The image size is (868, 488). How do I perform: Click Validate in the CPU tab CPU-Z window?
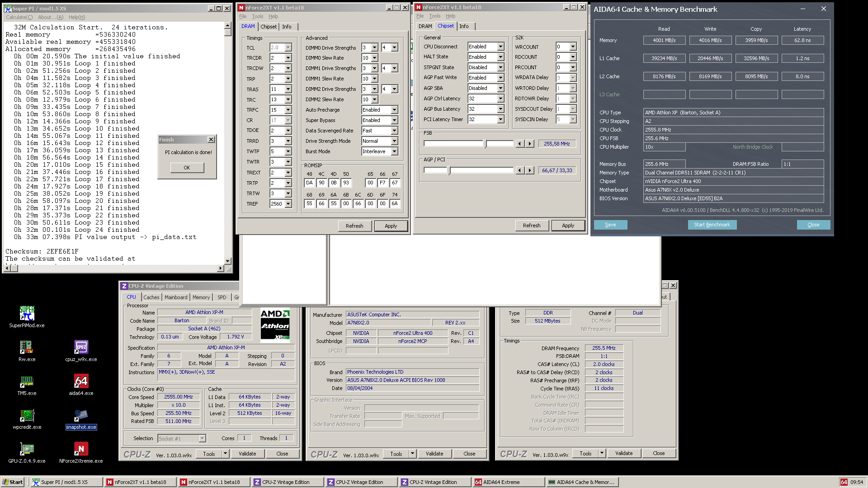click(x=247, y=454)
